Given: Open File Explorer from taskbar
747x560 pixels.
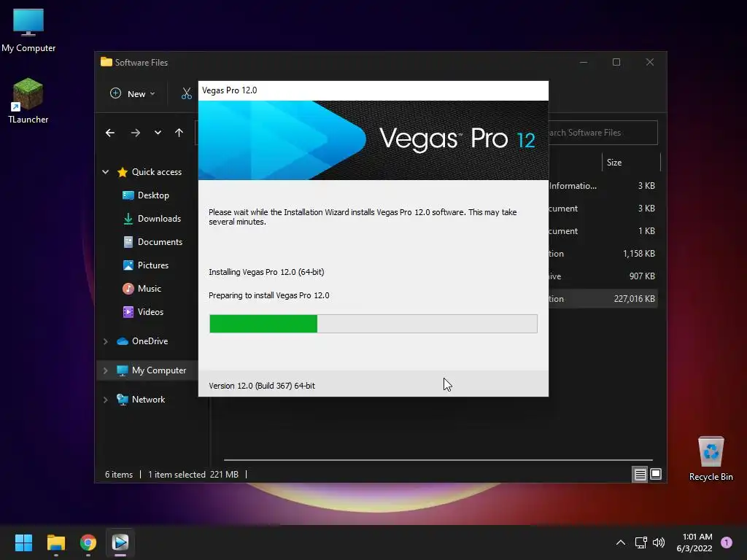Looking at the screenshot, I should [x=55, y=542].
